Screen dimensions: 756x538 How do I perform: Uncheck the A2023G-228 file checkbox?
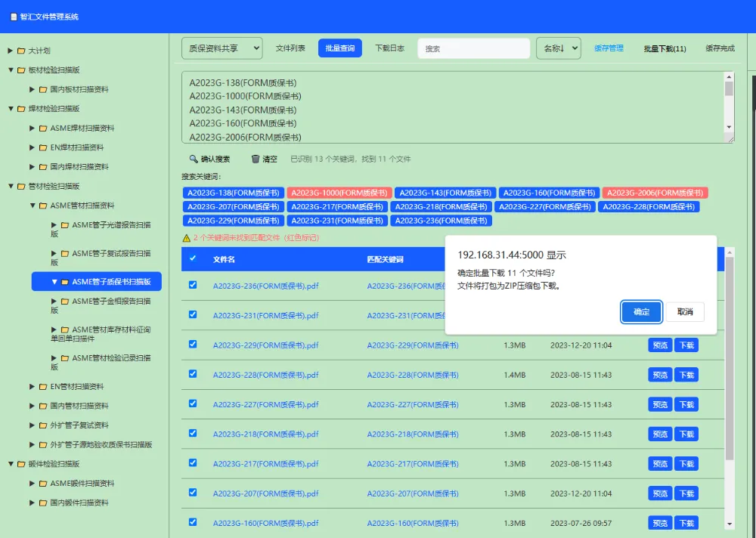193,374
